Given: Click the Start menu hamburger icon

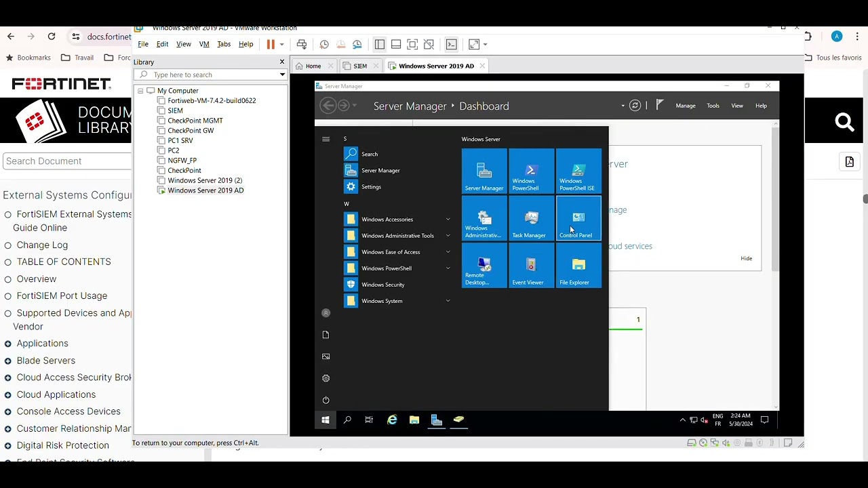Looking at the screenshot, I should [x=325, y=139].
